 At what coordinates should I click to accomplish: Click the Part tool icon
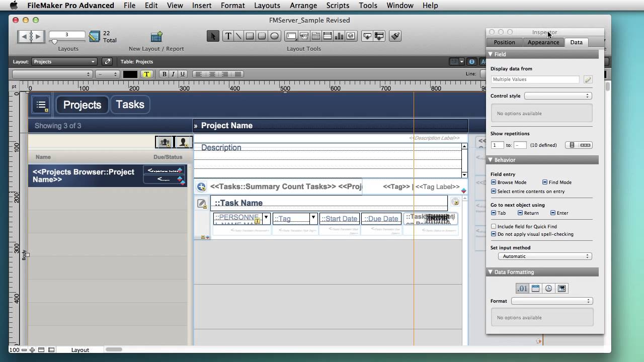(379, 36)
